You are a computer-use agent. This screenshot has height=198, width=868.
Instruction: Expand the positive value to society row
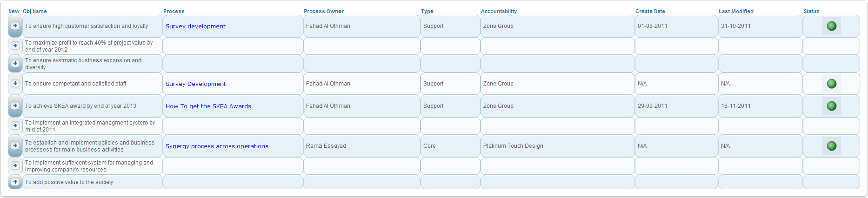click(x=15, y=182)
